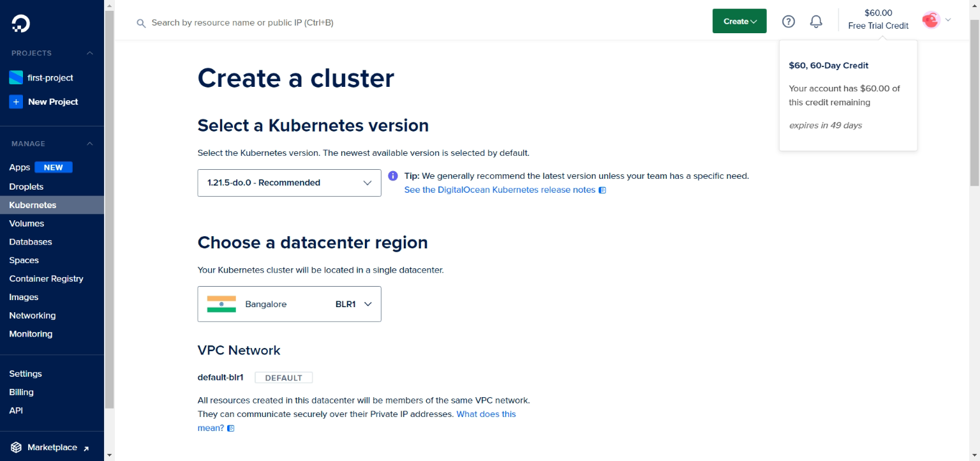The height and width of the screenshot is (461, 980).
Task: Open the help question mark icon
Action: (x=789, y=22)
